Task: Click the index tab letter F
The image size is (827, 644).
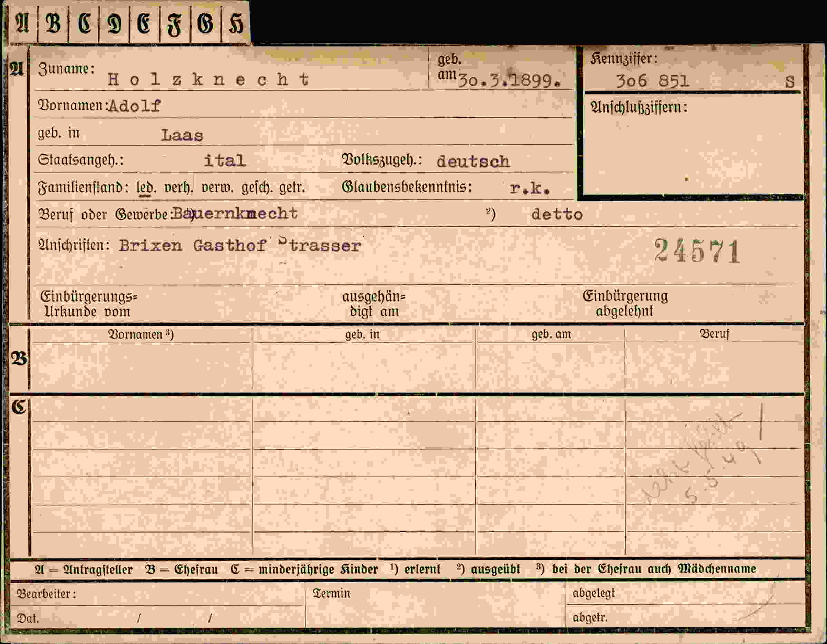Action: pos(175,25)
